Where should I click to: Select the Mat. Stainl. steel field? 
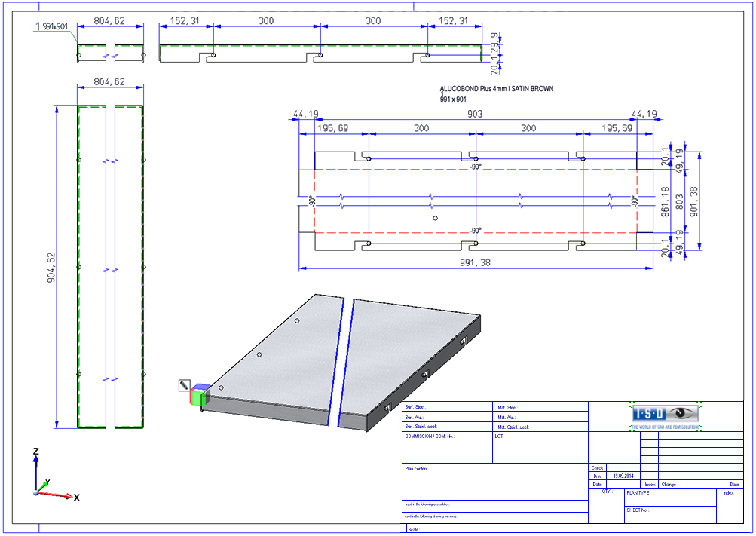(513, 427)
